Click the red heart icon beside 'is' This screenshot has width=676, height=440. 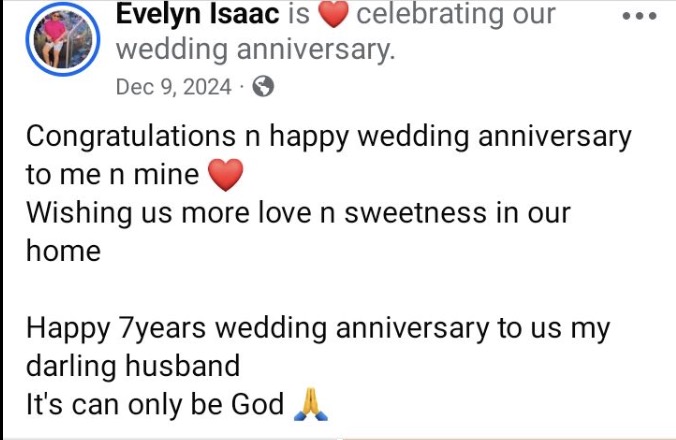pyautogui.click(x=332, y=16)
